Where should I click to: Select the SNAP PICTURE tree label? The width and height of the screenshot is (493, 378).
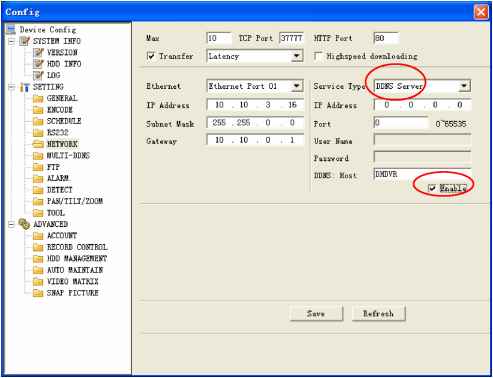[73, 293]
